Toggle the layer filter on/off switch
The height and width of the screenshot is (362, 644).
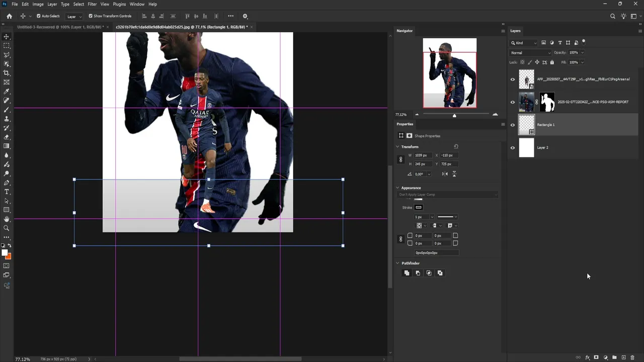click(x=584, y=42)
